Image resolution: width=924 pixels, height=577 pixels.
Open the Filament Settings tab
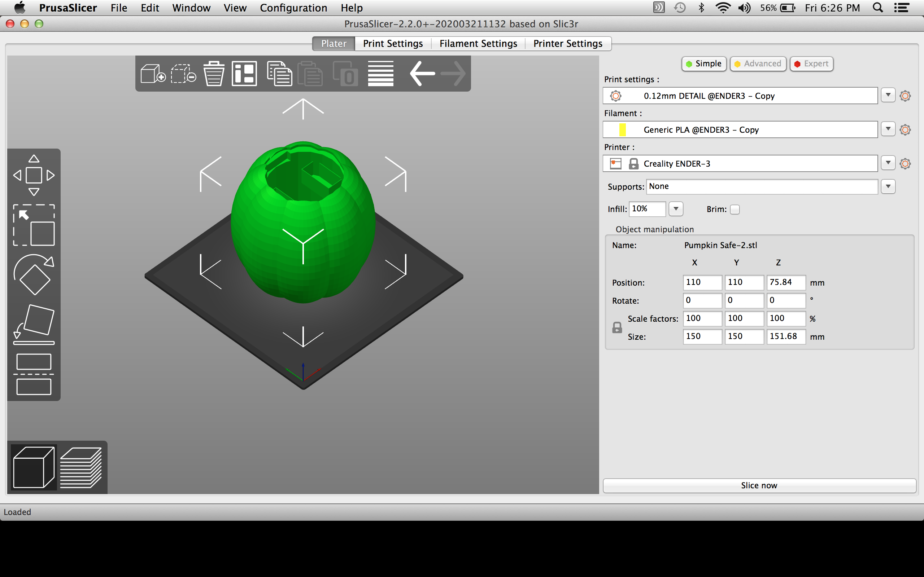coord(478,43)
